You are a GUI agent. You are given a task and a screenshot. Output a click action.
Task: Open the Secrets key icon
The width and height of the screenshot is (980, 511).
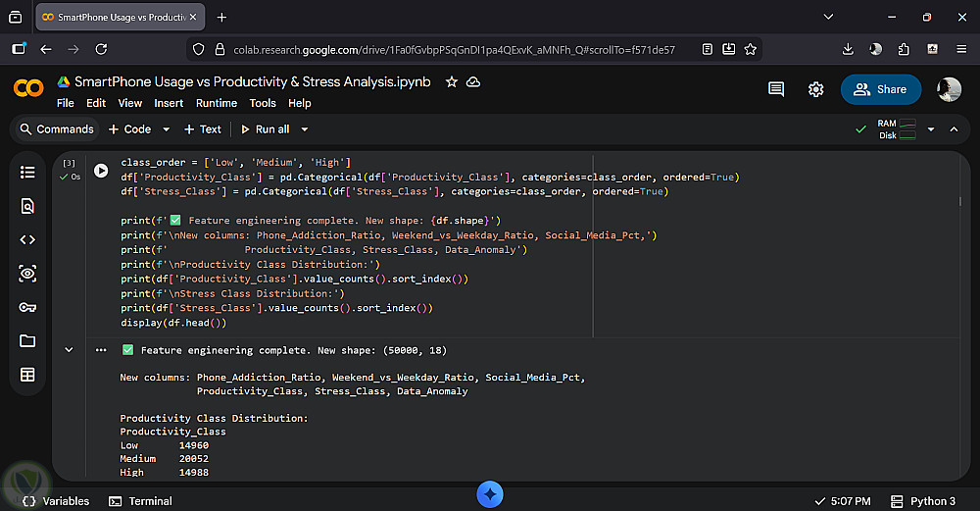(x=27, y=307)
